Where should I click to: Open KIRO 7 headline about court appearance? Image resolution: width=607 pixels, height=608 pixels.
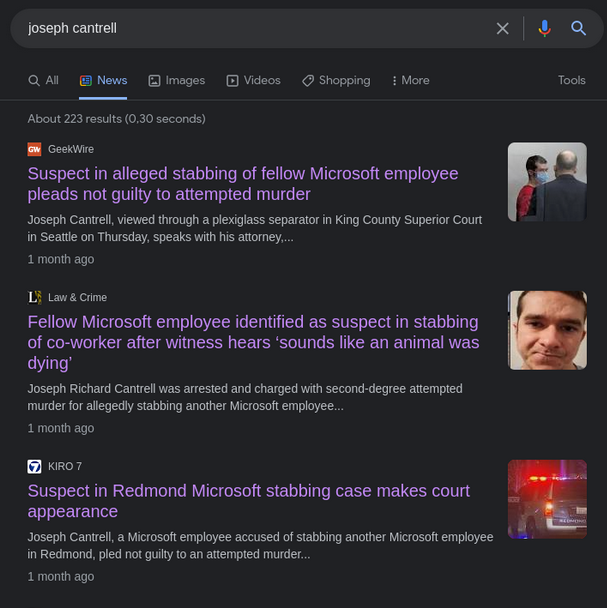[x=248, y=501]
